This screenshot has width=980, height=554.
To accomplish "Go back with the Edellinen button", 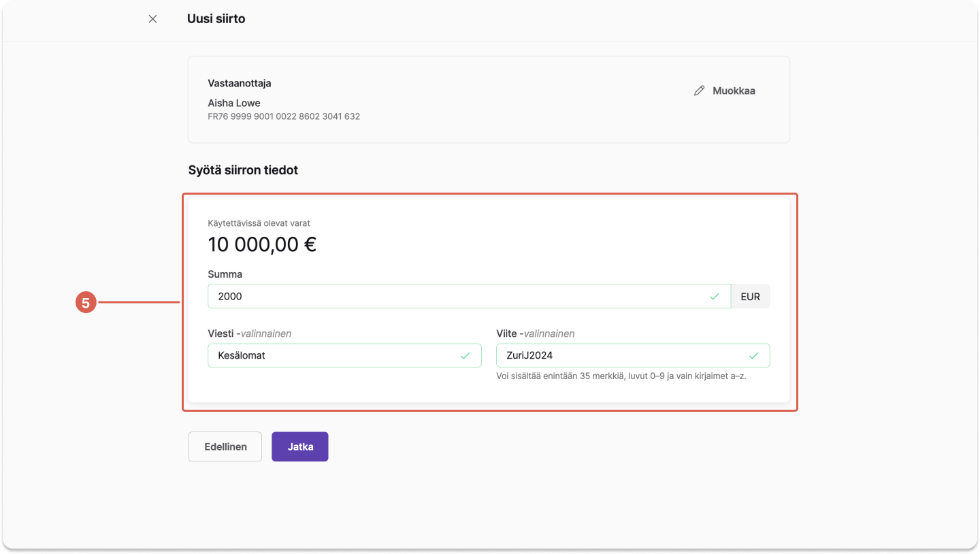I will tap(225, 447).
